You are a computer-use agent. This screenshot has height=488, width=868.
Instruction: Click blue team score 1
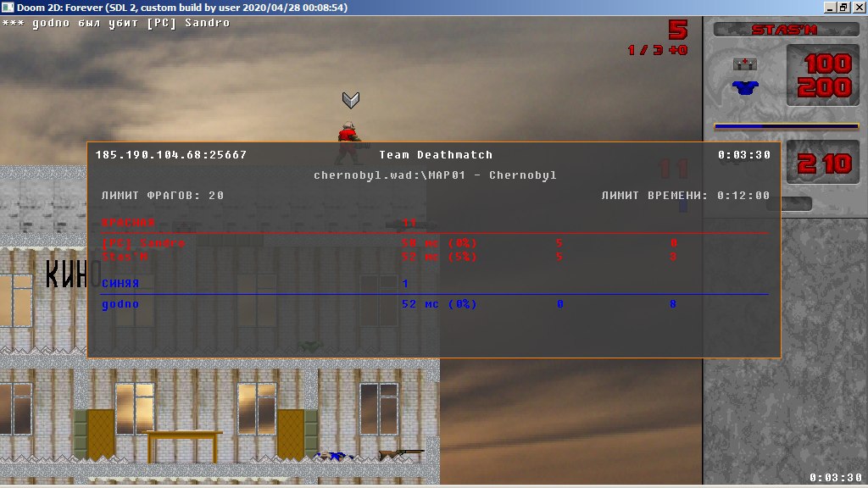click(x=405, y=283)
